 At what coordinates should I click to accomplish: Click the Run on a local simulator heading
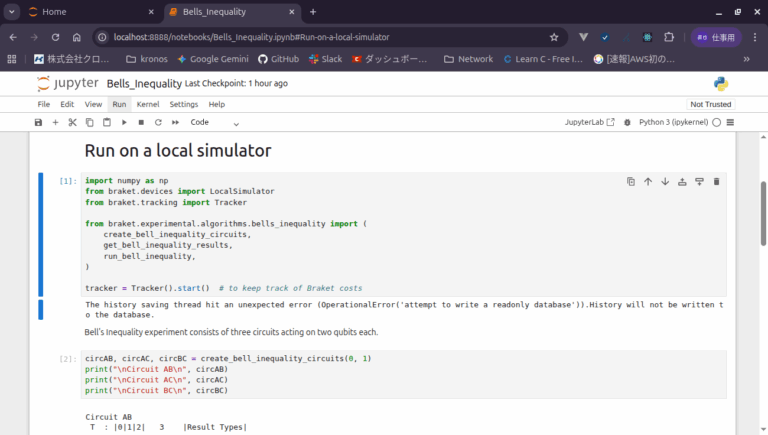tap(178, 150)
